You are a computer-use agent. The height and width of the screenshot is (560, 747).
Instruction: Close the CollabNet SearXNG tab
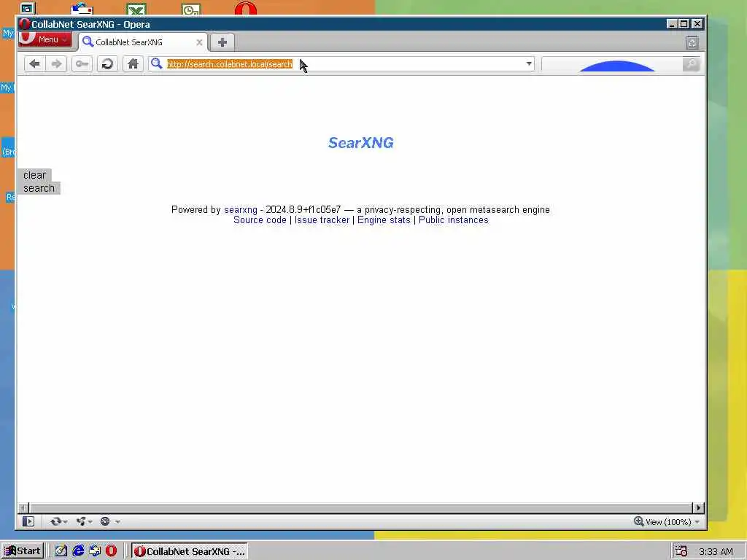(200, 42)
